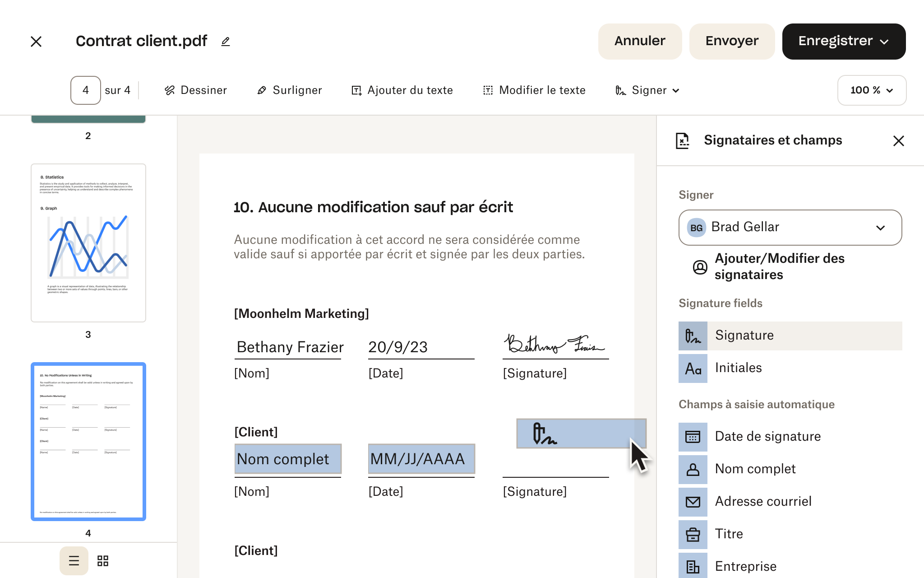Add Date de signature field

[790, 437]
